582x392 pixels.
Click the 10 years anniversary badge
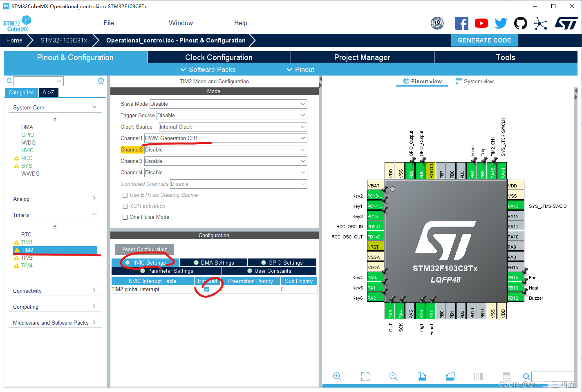tap(437, 23)
